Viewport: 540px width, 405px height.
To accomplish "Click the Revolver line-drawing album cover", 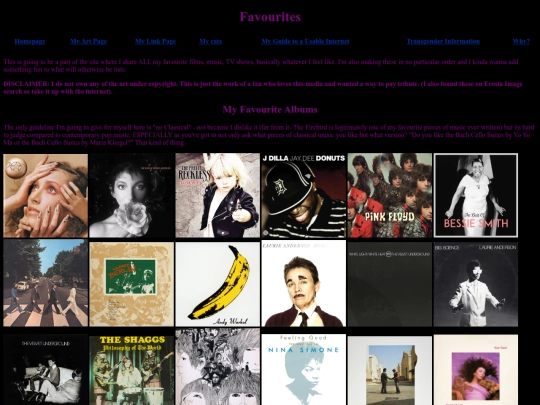I will [218, 366].
